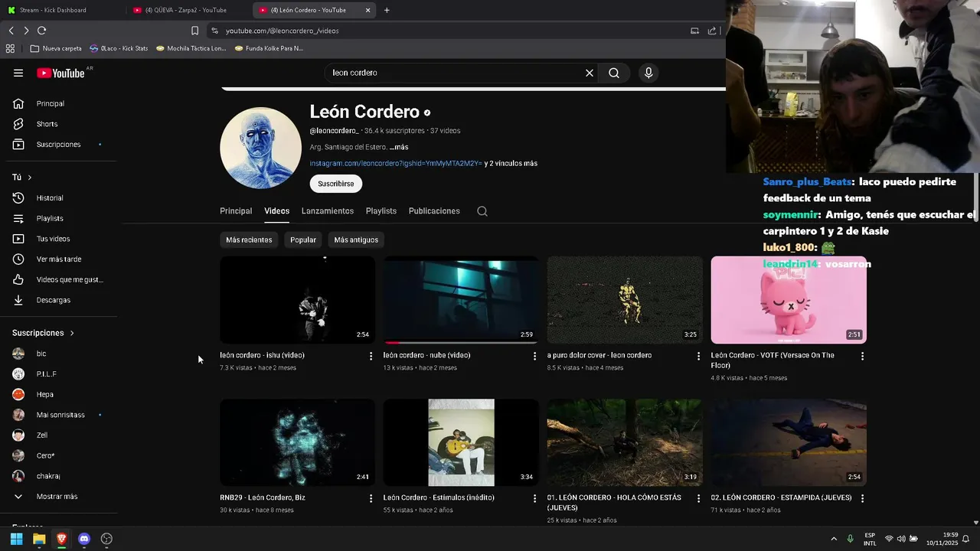Open options for león cordero - ishu video

[x=371, y=356]
